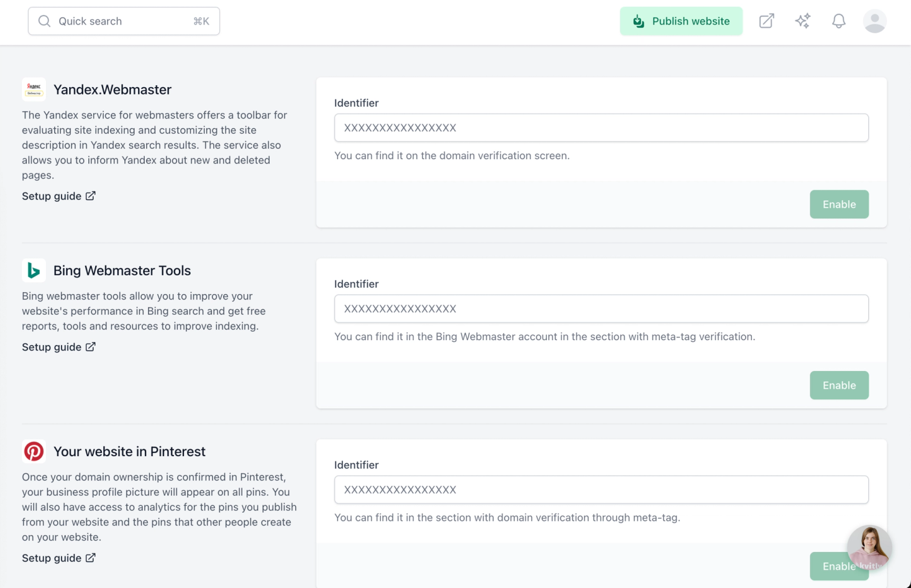This screenshot has width=911, height=588.
Task: Open the Bing Webmaster Tools Setup guide link
Action: 59,347
